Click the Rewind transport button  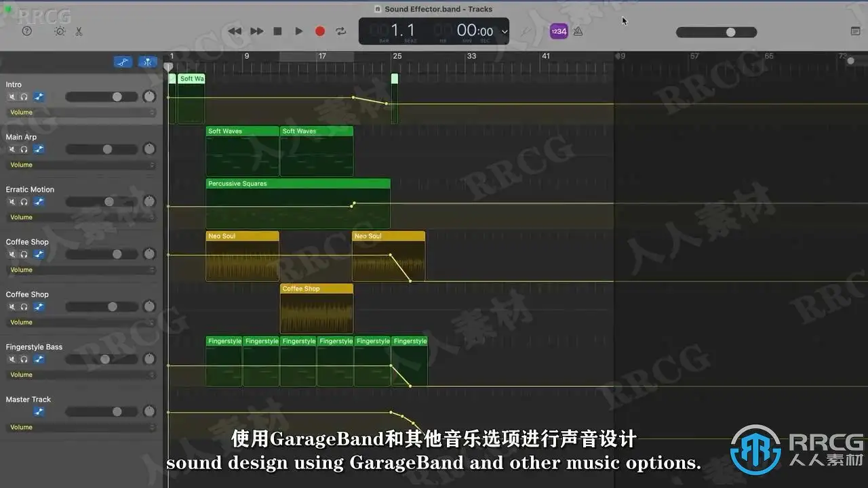pyautogui.click(x=235, y=31)
